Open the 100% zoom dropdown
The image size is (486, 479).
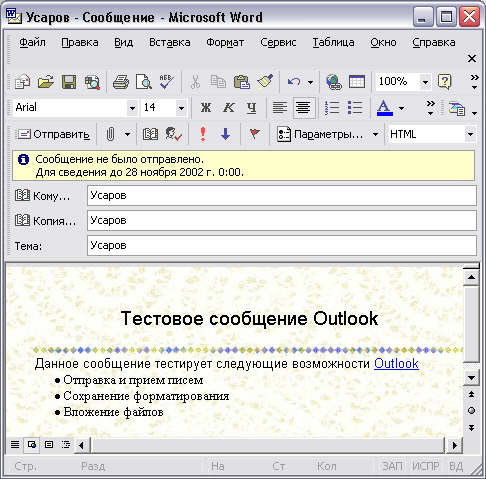(x=425, y=82)
